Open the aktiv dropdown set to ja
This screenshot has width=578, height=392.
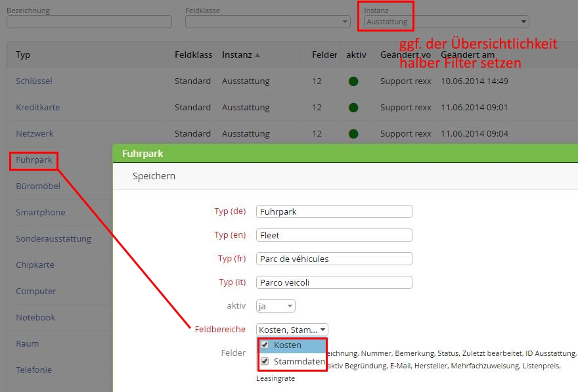[276, 306]
